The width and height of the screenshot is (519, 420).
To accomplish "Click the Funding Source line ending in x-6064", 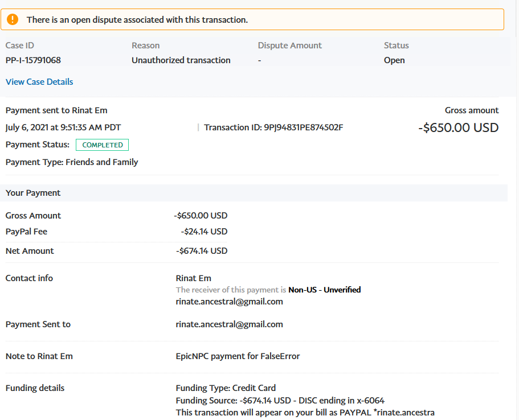I will point(280,401).
